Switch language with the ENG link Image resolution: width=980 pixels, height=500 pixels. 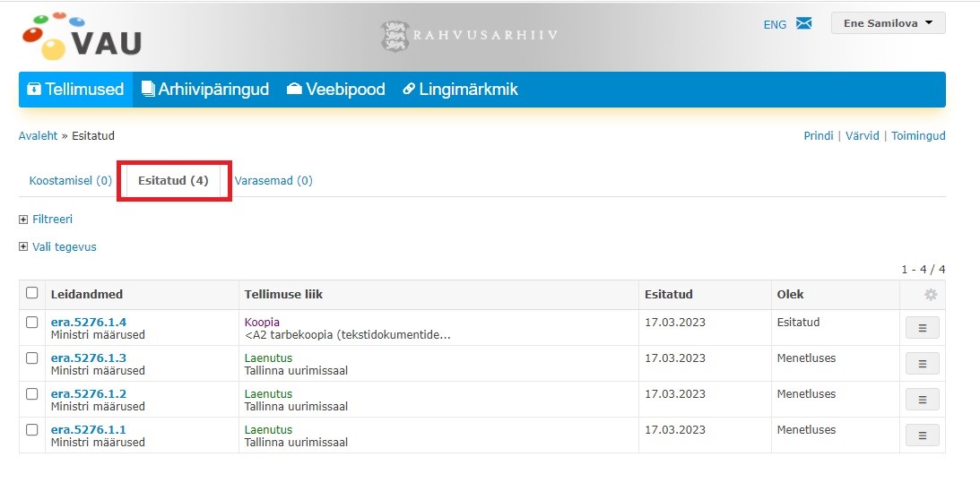[x=775, y=25]
